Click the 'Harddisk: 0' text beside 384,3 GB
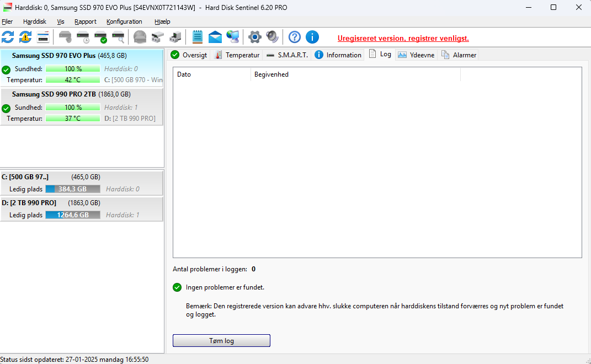Viewport: 591px width, 364px height. pos(123,189)
